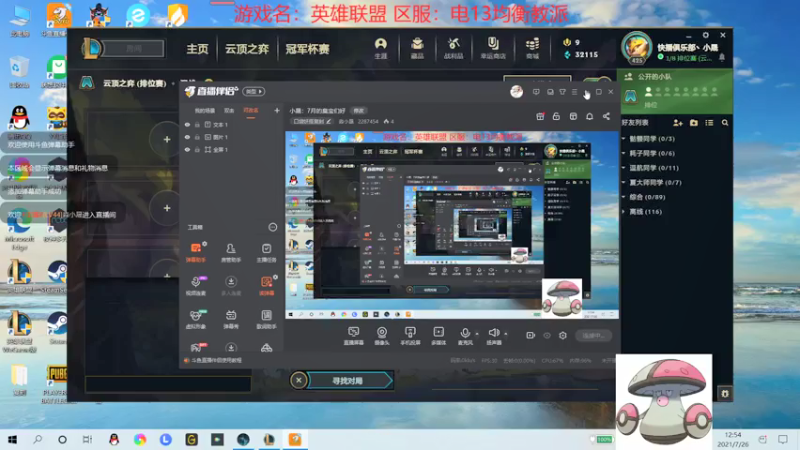The image size is (800, 450).
Task: Open 视频连麦 tool in the streaming toolbox
Action: point(195,286)
